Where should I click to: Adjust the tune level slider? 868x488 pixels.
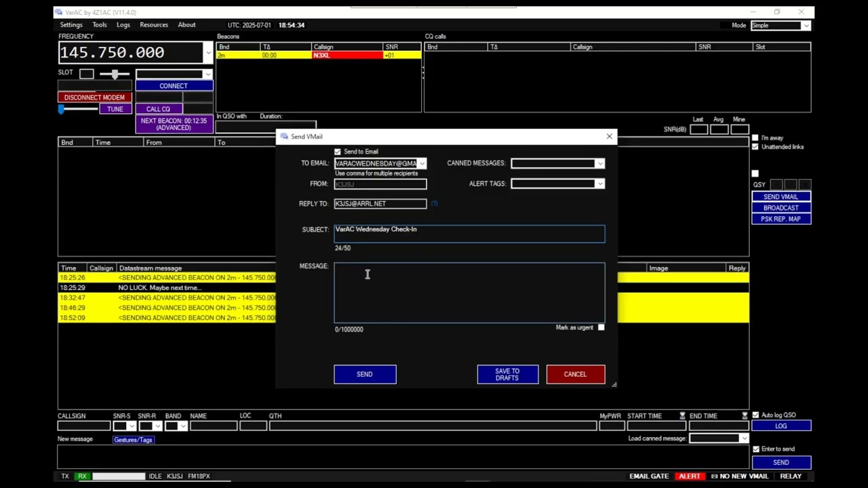(78, 109)
